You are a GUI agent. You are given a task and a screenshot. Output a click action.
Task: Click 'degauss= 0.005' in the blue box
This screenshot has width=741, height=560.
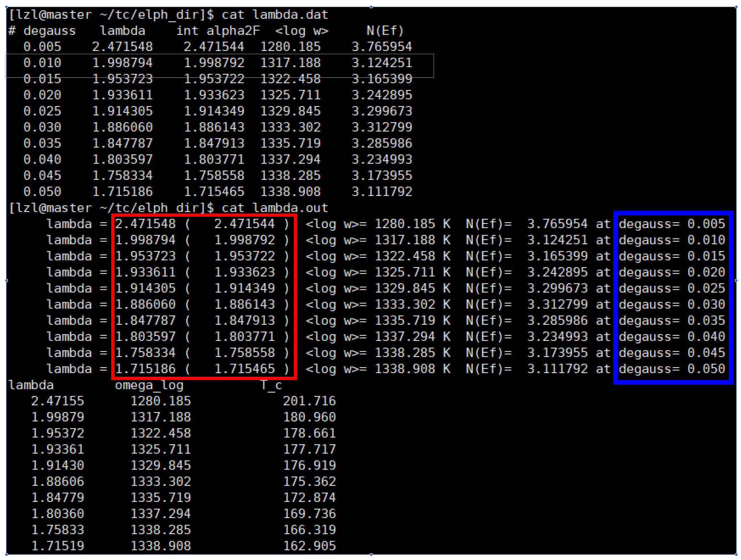coord(672,224)
